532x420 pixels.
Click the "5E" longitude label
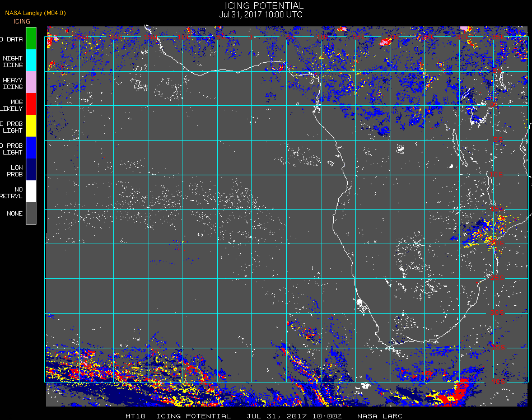[291, 36]
